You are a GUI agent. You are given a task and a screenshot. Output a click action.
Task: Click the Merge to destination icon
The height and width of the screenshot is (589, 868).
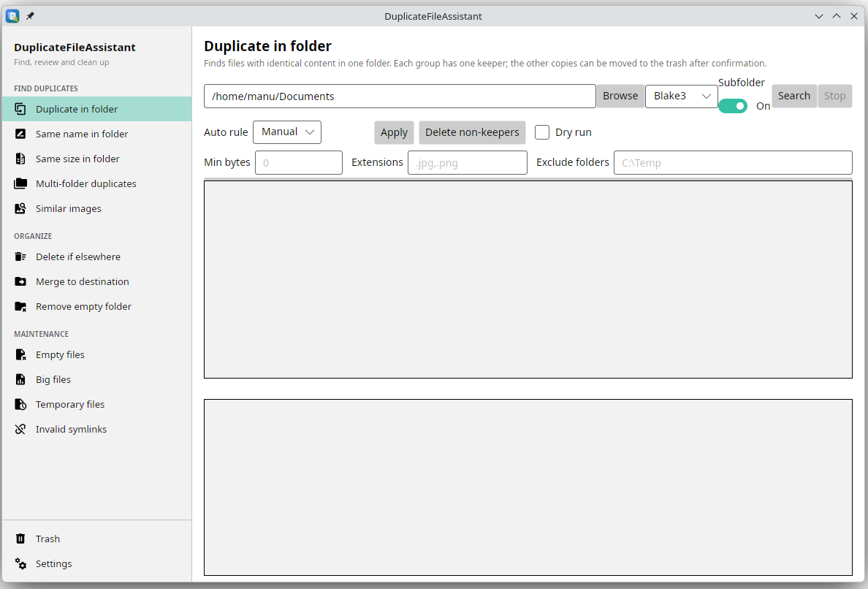point(20,282)
